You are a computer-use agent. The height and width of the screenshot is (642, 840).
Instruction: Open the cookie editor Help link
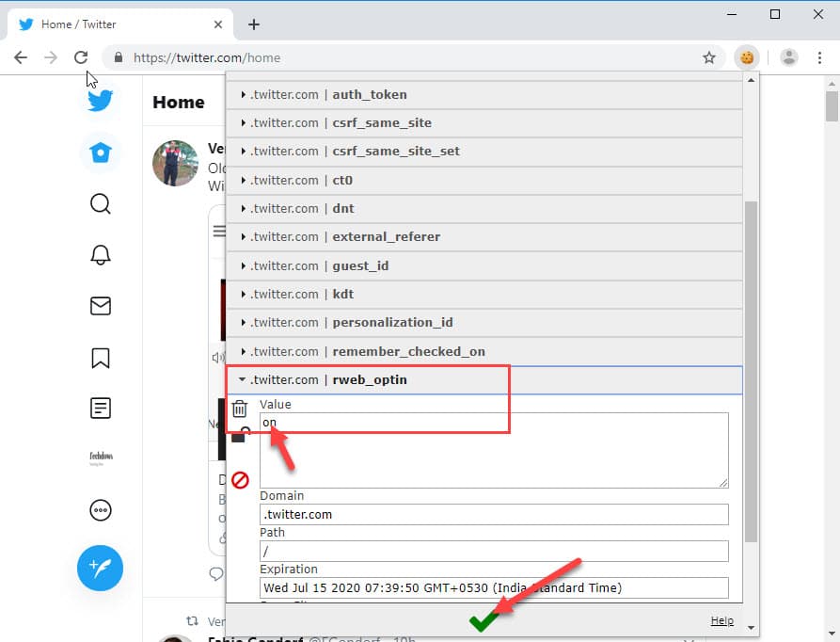tap(721, 620)
